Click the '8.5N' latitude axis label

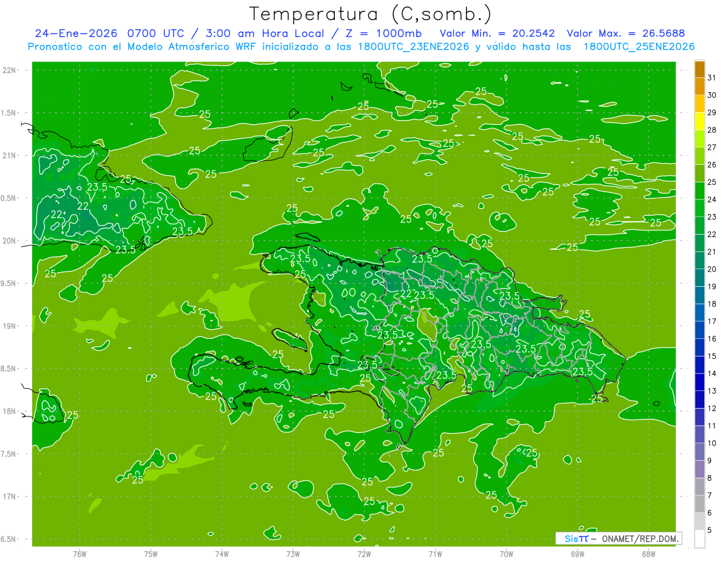9,369
